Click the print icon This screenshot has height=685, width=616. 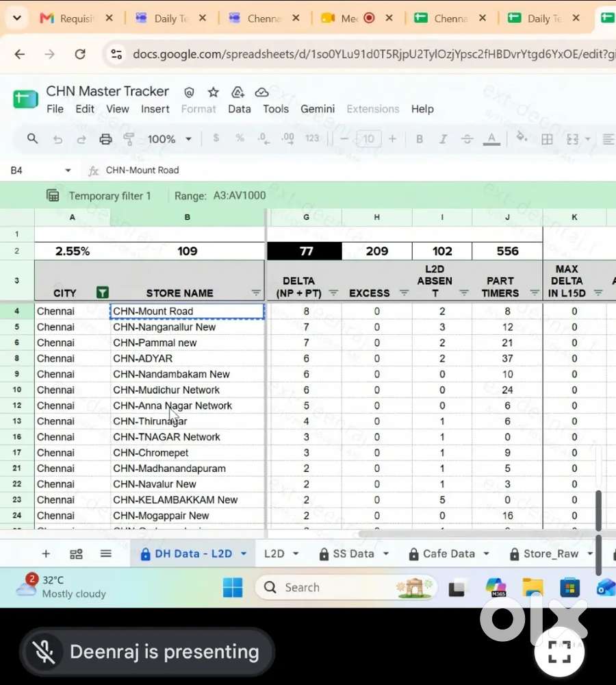(105, 139)
